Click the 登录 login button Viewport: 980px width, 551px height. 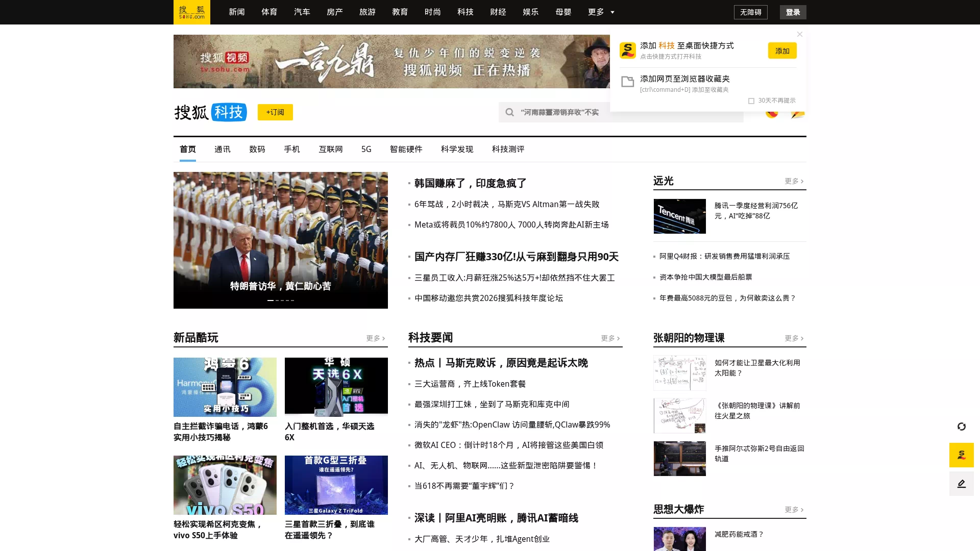[793, 12]
